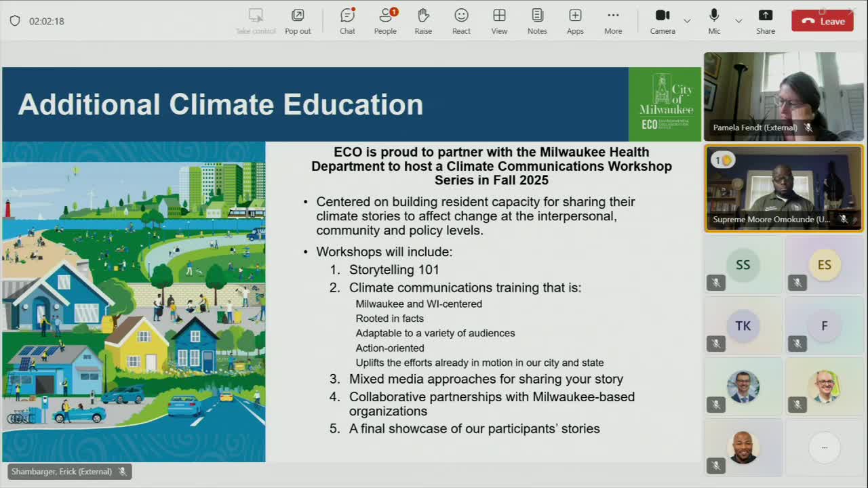868x488 pixels.
Task: Click the City of Milwaukee ECO logo
Action: point(665,104)
